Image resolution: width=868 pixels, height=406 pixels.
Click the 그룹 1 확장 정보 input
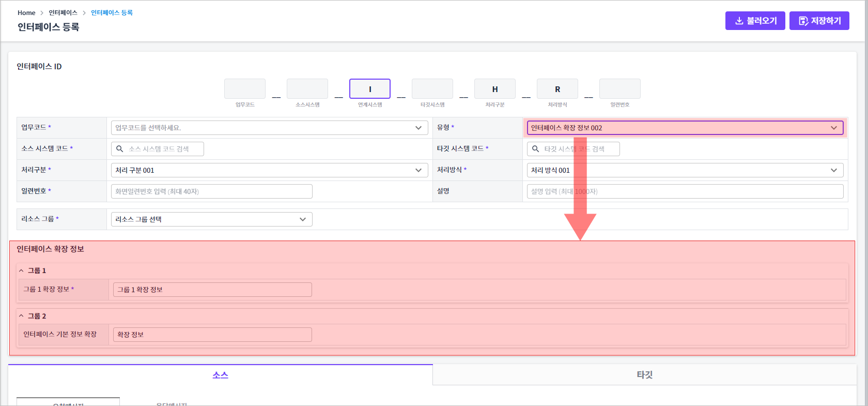(212, 290)
